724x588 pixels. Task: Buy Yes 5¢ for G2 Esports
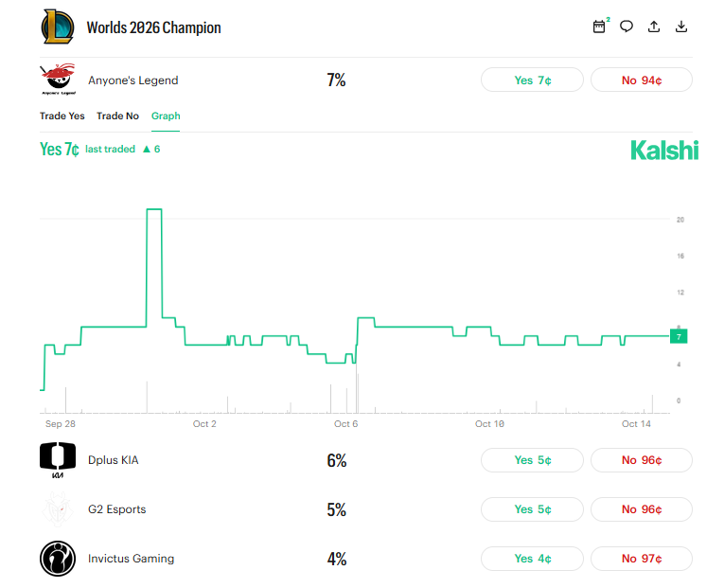click(532, 509)
